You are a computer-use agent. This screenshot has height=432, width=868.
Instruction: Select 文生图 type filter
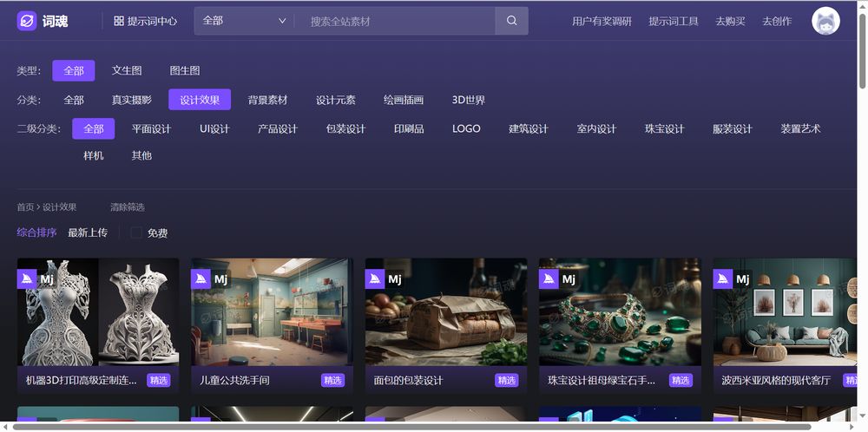[127, 71]
